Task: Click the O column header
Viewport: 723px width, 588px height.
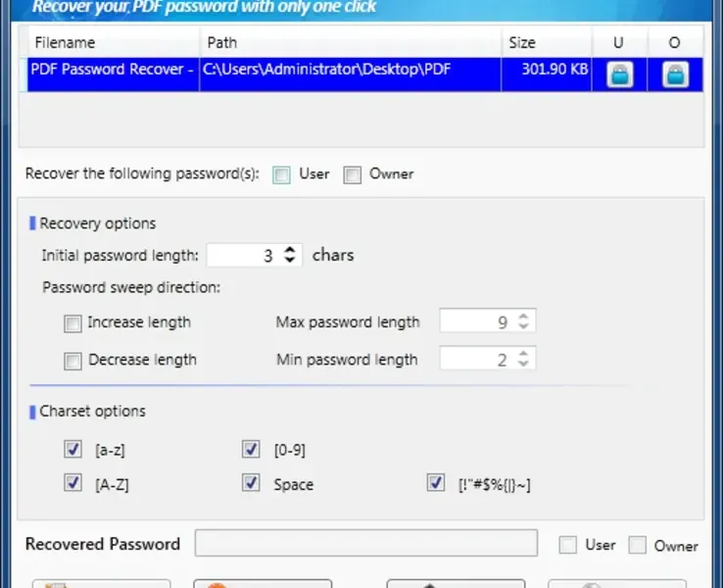Action: [x=675, y=42]
